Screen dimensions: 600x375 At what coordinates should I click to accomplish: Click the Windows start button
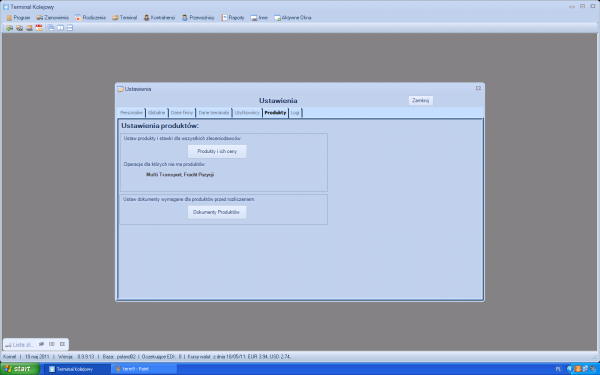(x=20, y=369)
